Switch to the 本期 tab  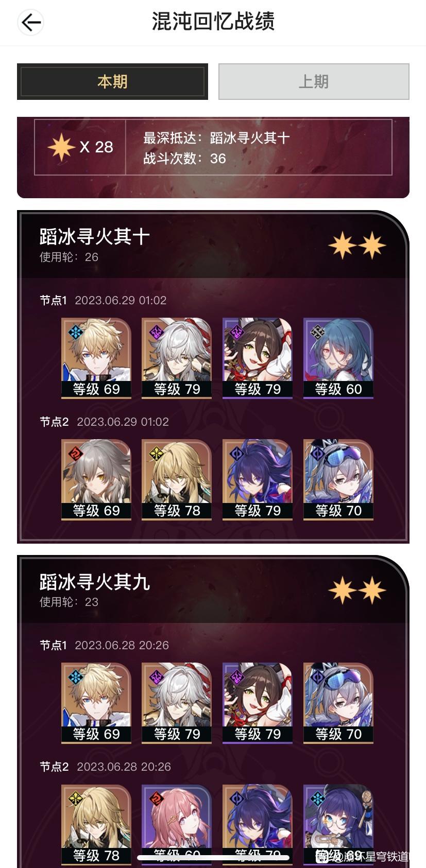coord(112,81)
